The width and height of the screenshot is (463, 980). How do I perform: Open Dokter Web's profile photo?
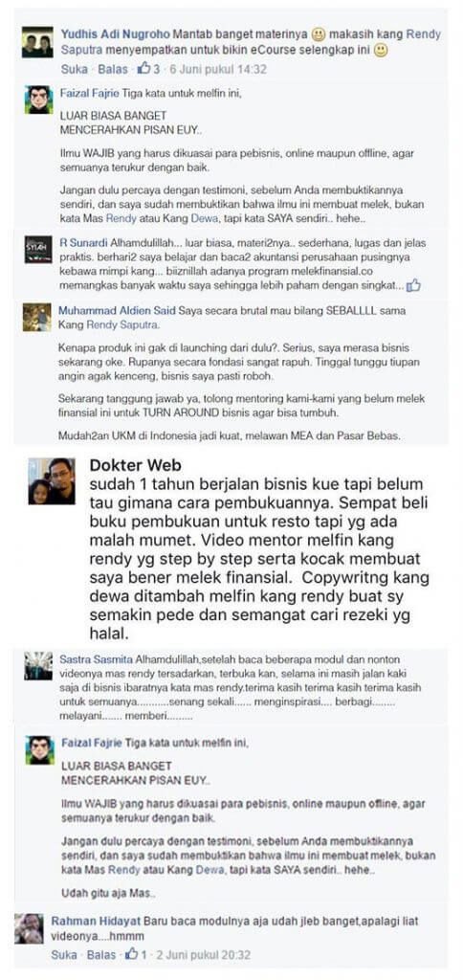[52, 481]
